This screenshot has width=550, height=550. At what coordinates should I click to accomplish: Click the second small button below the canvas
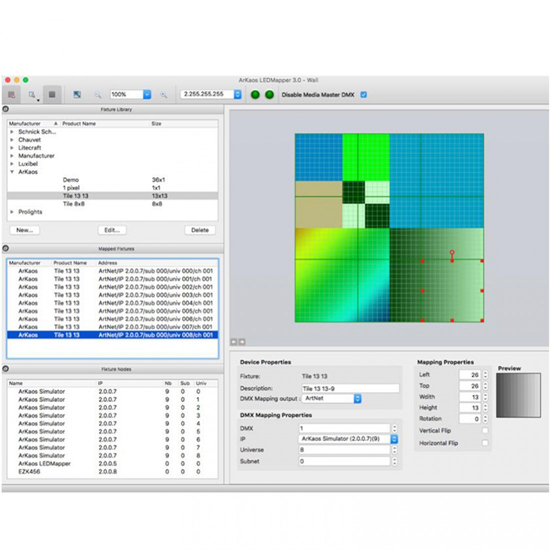coord(242,342)
